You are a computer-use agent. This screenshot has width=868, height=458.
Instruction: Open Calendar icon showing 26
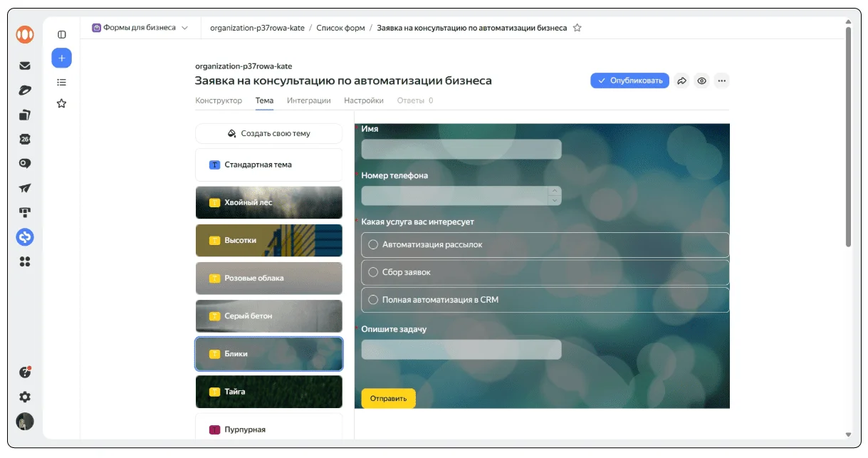(25, 139)
